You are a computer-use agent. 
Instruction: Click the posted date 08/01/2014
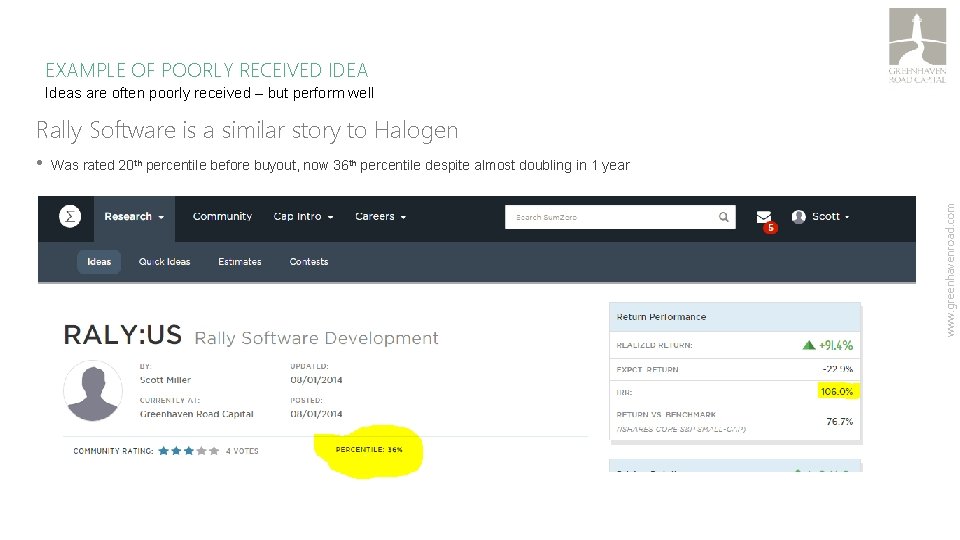[316, 414]
